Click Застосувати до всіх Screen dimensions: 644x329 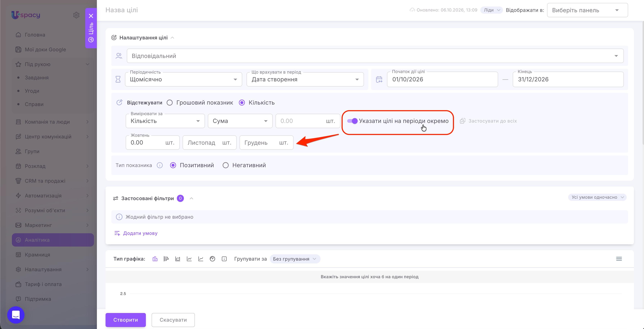click(x=493, y=121)
